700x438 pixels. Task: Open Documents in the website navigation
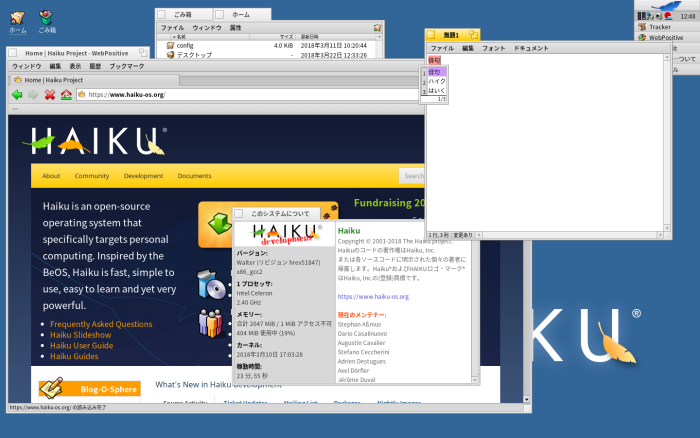click(194, 176)
